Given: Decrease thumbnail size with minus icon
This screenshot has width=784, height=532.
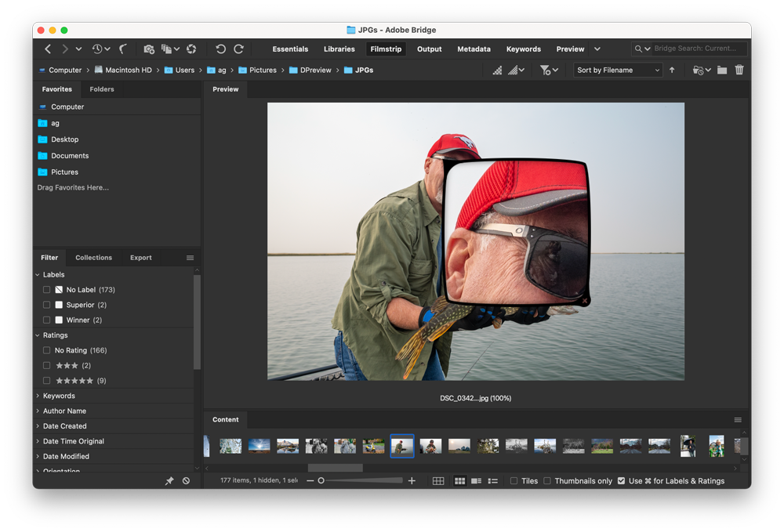Looking at the screenshot, I should [x=310, y=480].
